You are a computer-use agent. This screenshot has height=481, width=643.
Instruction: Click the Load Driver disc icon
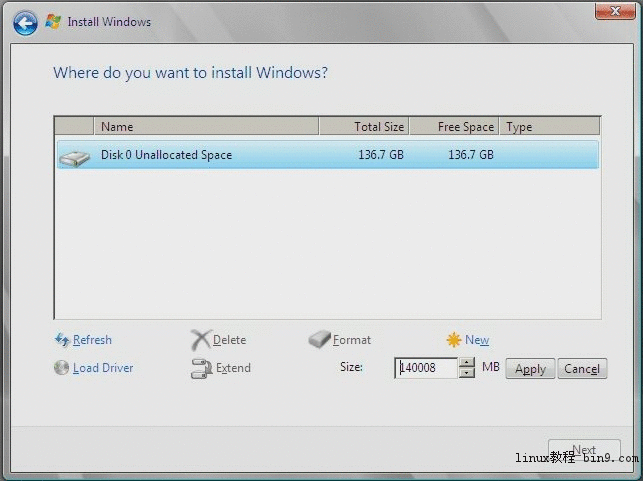(x=62, y=367)
